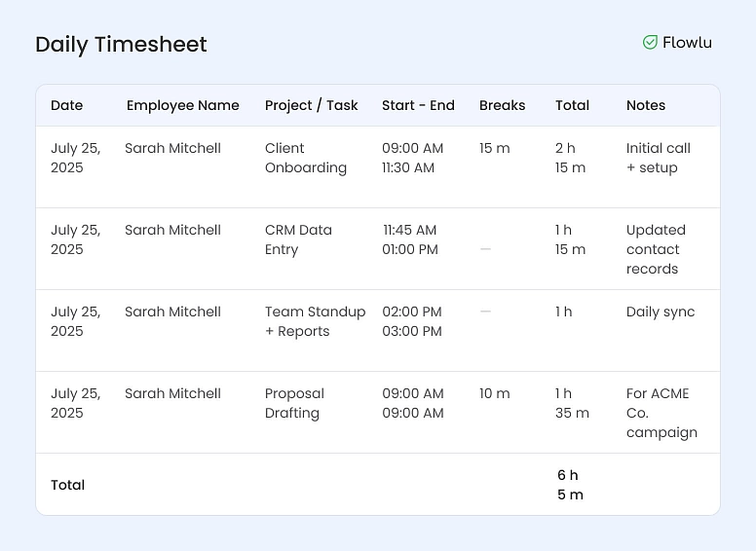
Task: Select the 15 m break cell
Action: [x=494, y=148]
